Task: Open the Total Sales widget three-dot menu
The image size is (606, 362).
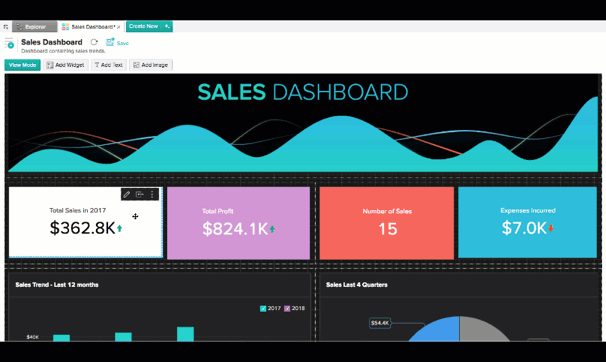Action: [x=152, y=194]
